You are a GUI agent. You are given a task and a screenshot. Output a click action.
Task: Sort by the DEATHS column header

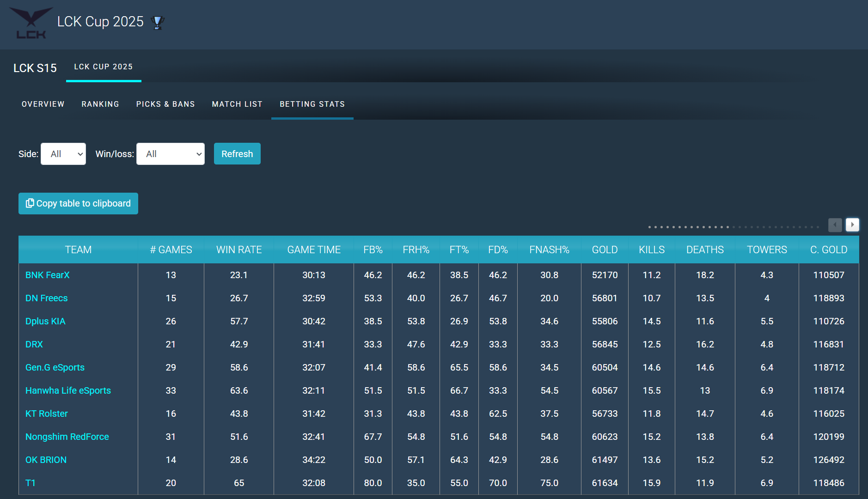click(705, 249)
